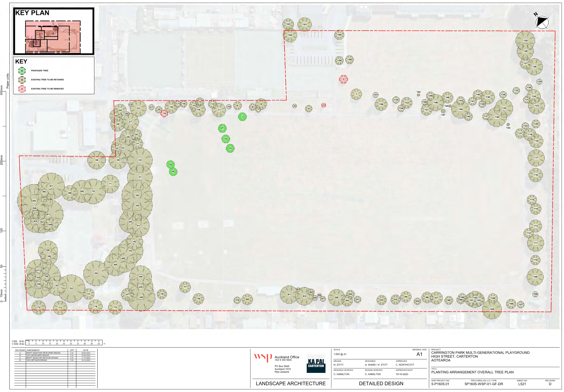Select red removed tree number 2
Screen dimensions: 564x392
pyautogui.click(x=343, y=79)
